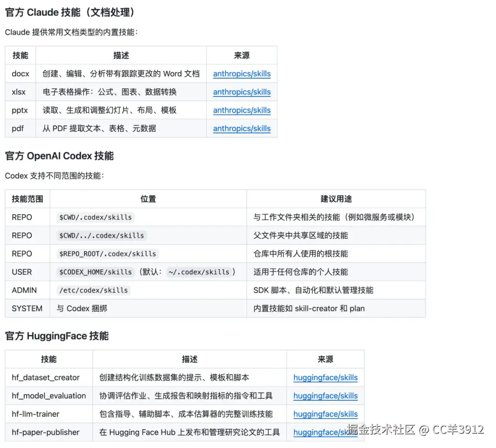Click the '~/.codex/skills' default path
The image size is (496, 448).
tap(199, 272)
